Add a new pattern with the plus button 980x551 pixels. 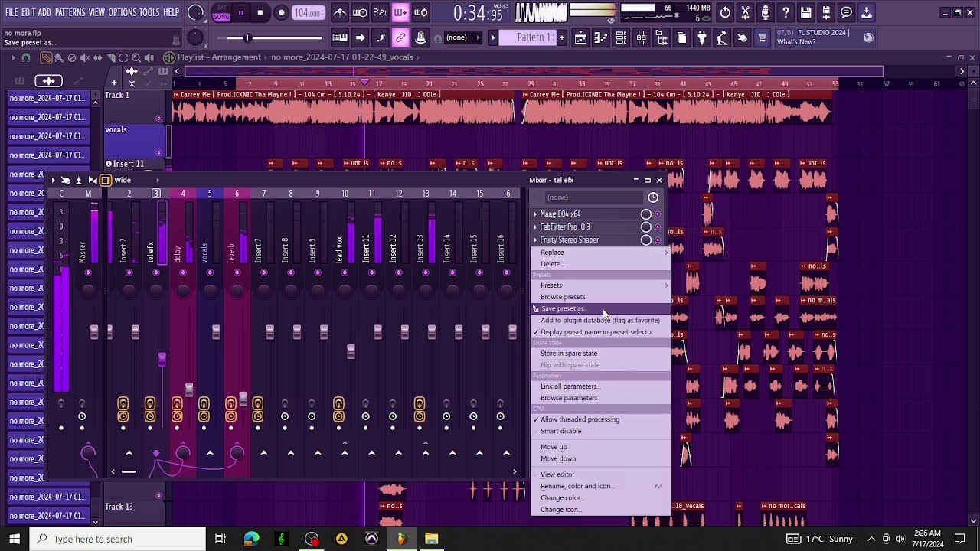562,37
